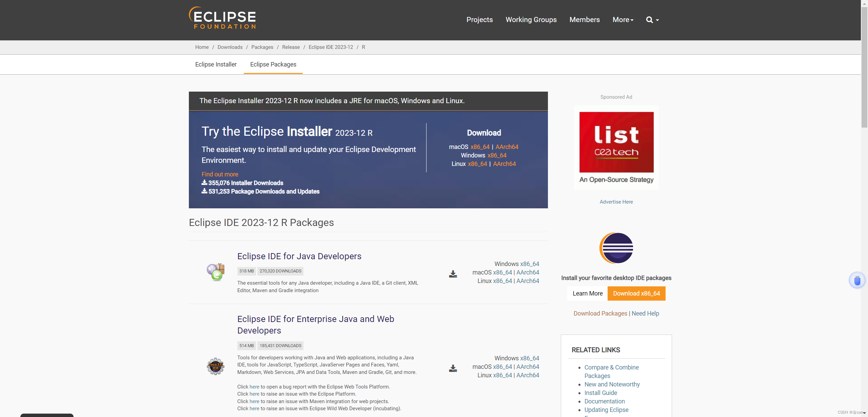The image size is (868, 417).
Task: Open the Need Help link
Action: (x=645, y=314)
